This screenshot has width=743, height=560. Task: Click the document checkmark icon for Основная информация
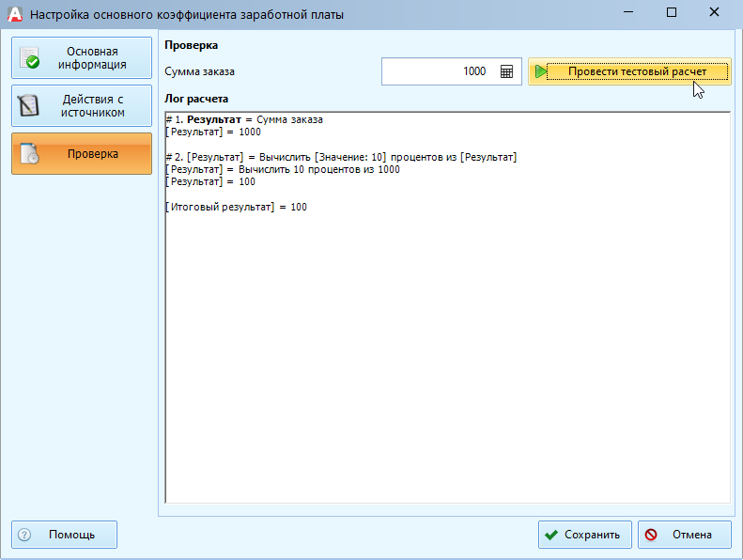tap(30, 58)
